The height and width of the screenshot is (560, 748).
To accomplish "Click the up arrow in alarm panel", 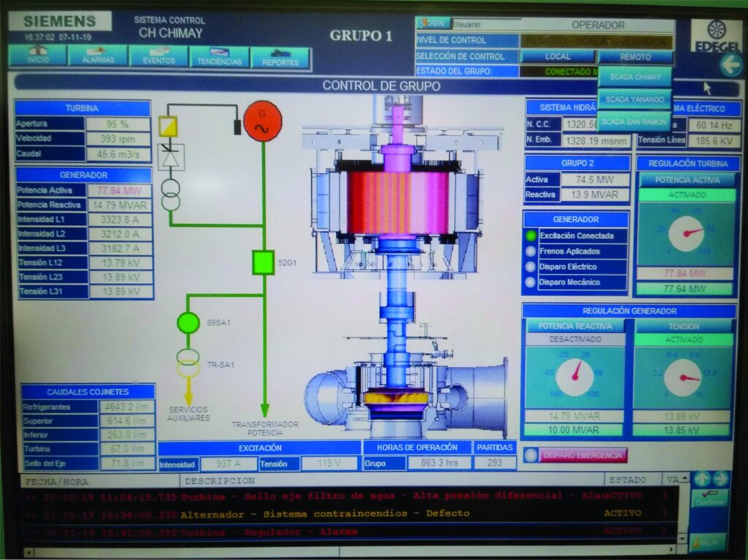I will click(x=702, y=479).
